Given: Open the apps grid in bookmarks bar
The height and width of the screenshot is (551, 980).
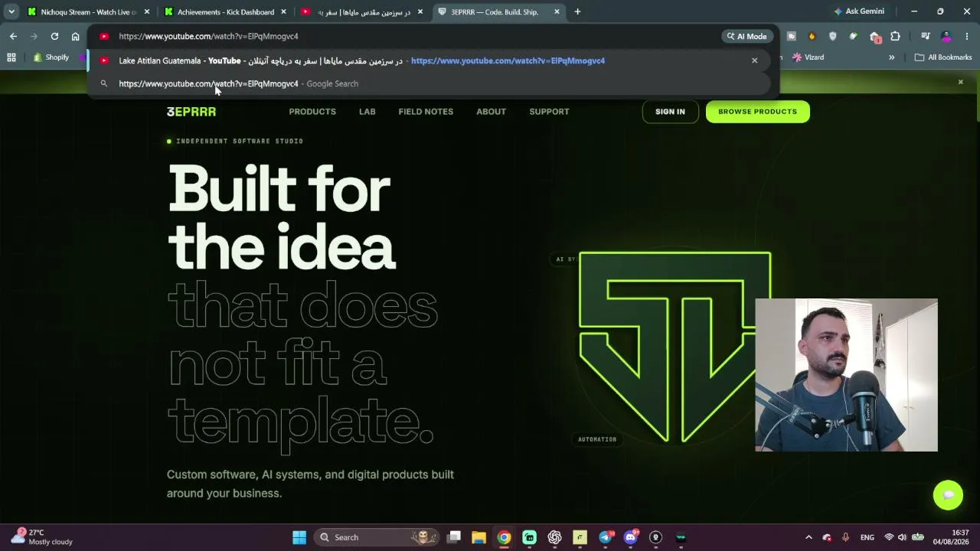Looking at the screenshot, I should 11,57.
